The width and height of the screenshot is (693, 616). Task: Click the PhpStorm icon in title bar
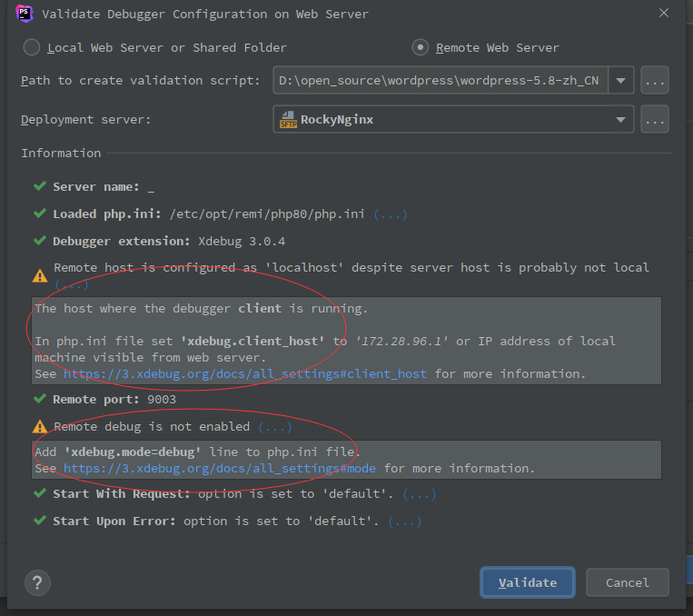(25, 14)
